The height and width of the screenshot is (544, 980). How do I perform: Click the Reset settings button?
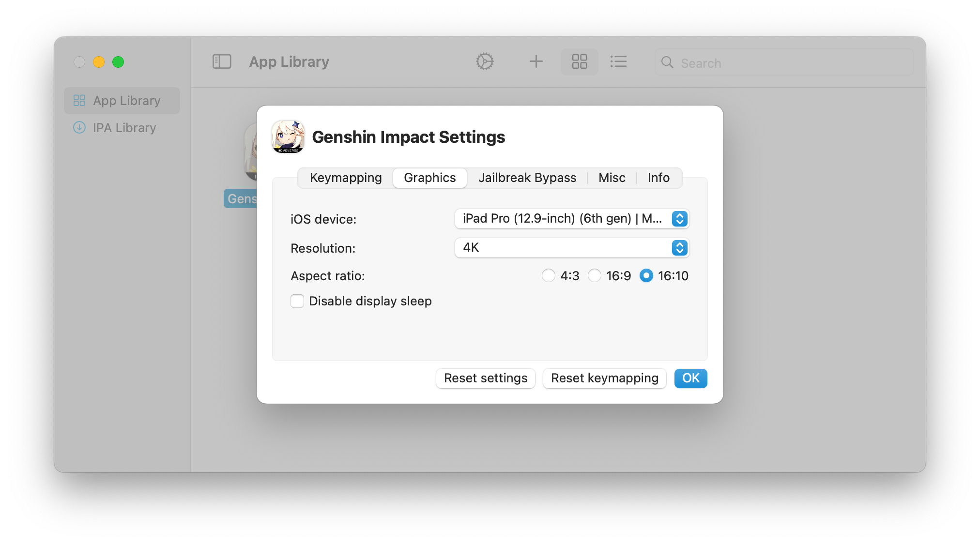[x=486, y=378]
